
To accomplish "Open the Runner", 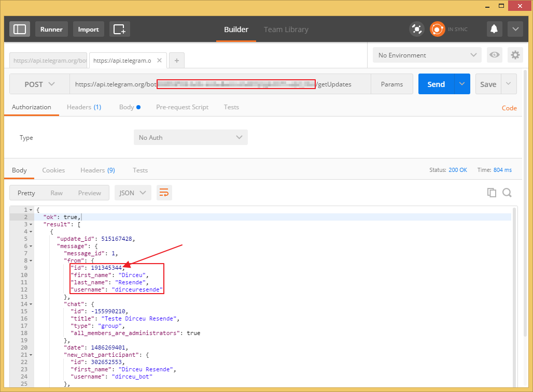I will (51, 29).
